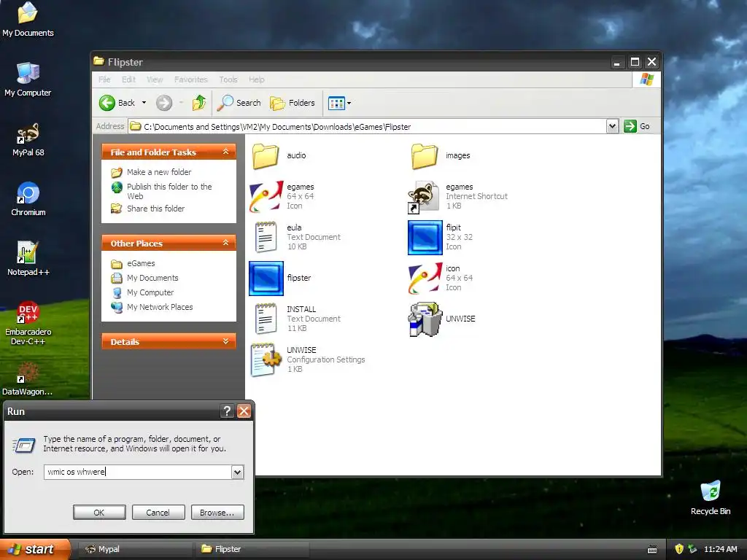
Task: Select the icon 64 x 64 file
Action: point(441,278)
